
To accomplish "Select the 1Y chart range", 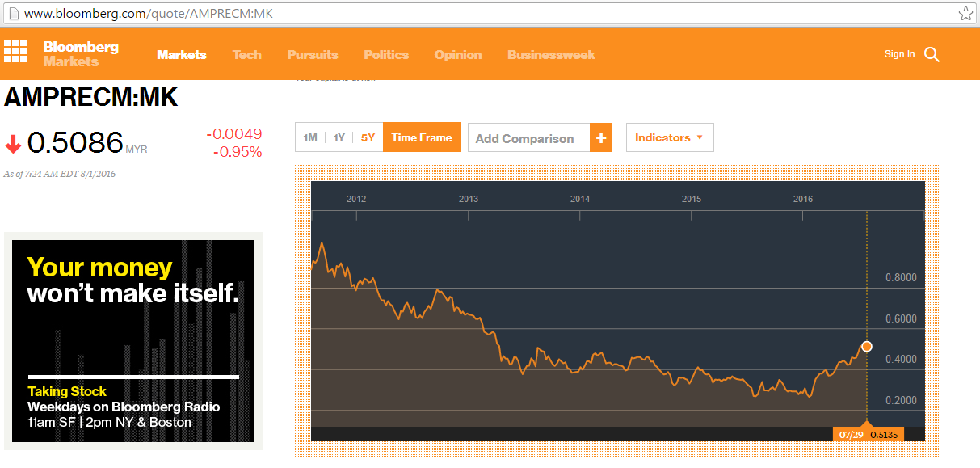I will (x=339, y=137).
